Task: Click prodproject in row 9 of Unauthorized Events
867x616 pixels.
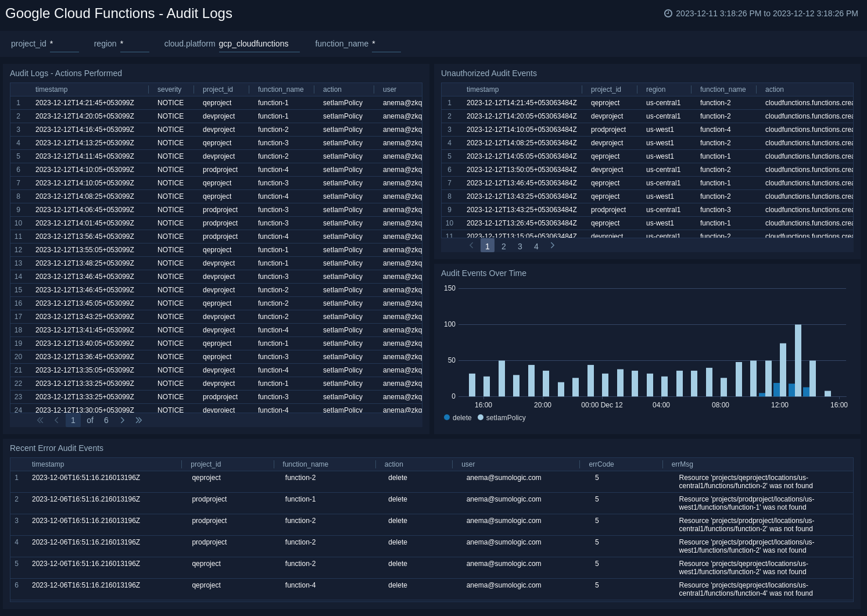Action: 608,210
